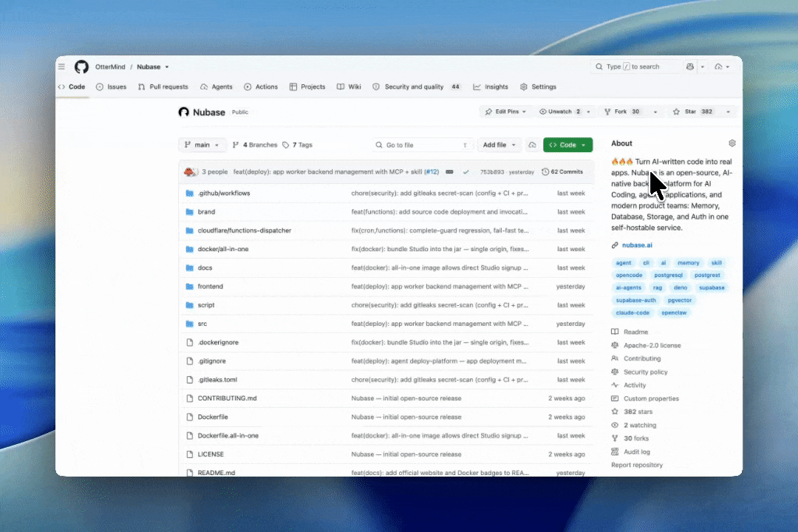Expand the Add file dropdown
Image resolution: width=798 pixels, height=532 pixels.
[499, 145]
